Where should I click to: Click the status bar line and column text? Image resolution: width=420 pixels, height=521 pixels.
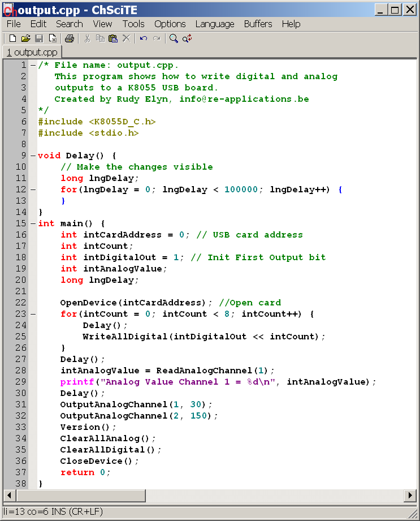[x=54, y=512]
